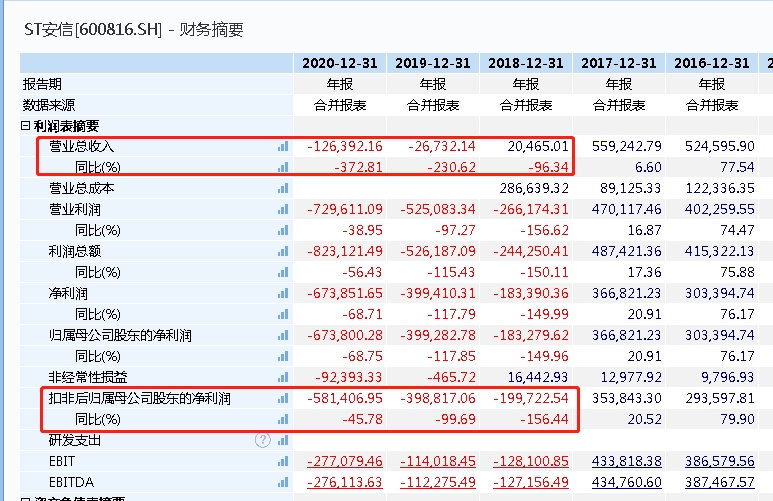Select the 2016-12-31 column header
Image resolution: width=773 pixels, height=501 pixels.
click(x=712, y=64)
